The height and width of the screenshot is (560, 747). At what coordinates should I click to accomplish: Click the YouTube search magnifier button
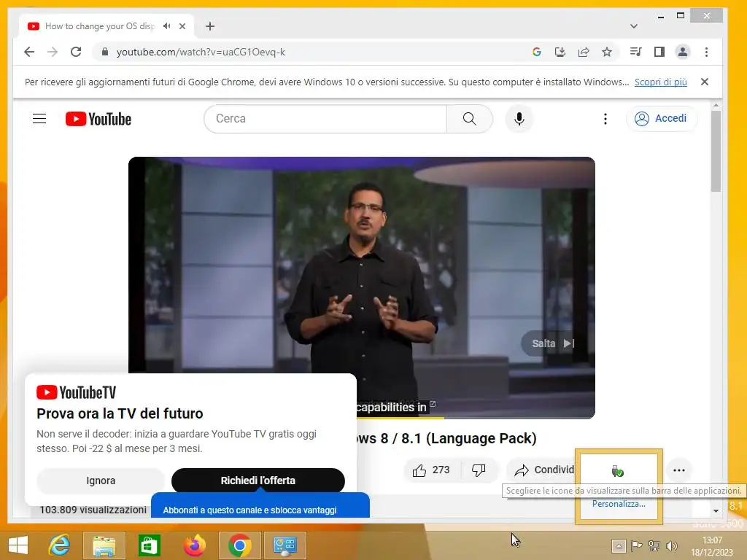pos(470,119)
